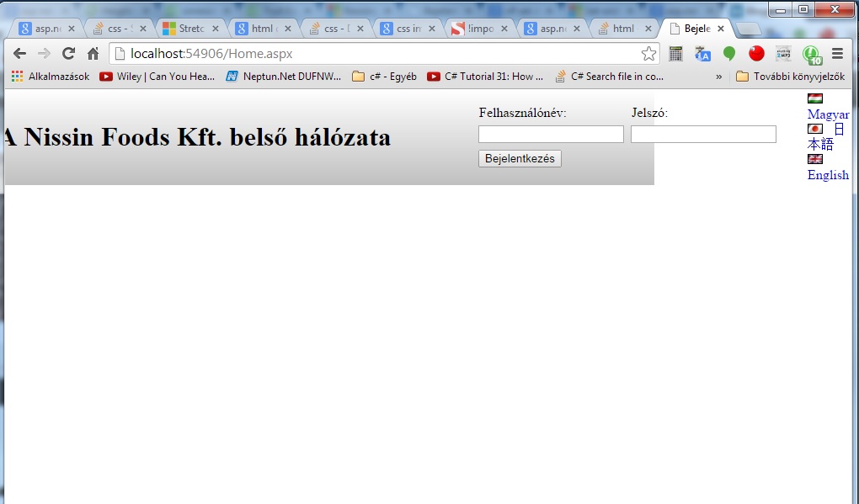Click the Bejelentkezés login button

point(520,159)
